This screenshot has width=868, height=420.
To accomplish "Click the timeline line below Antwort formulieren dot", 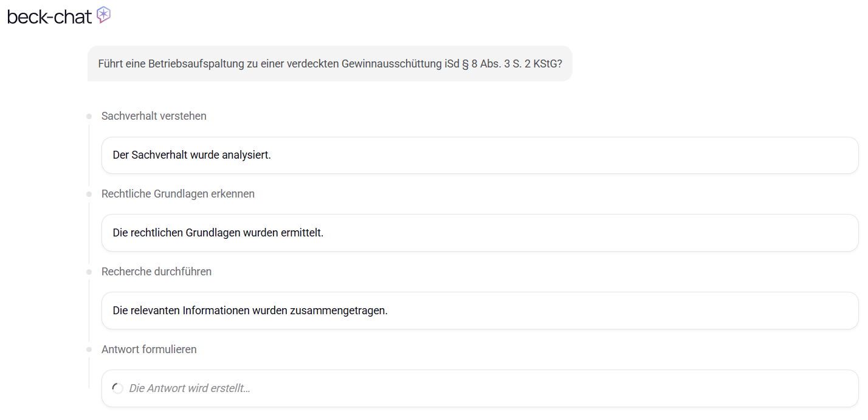I will 89,373.
